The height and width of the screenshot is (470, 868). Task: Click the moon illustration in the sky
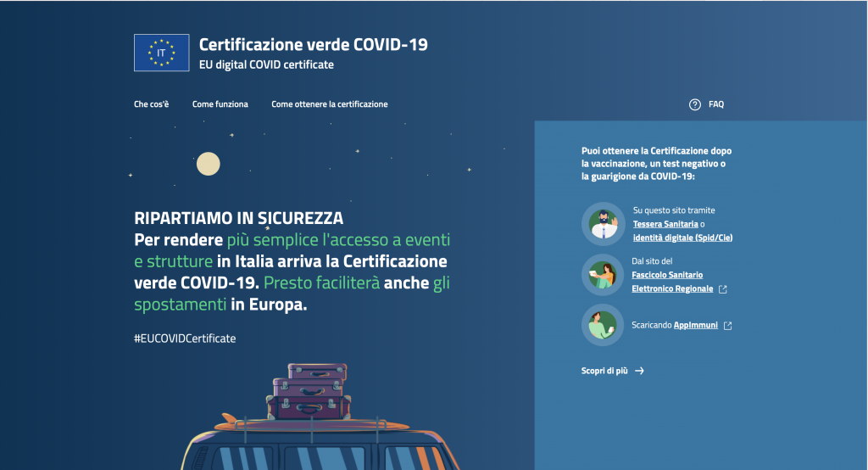pyautogui.click(x=209, y=164)
